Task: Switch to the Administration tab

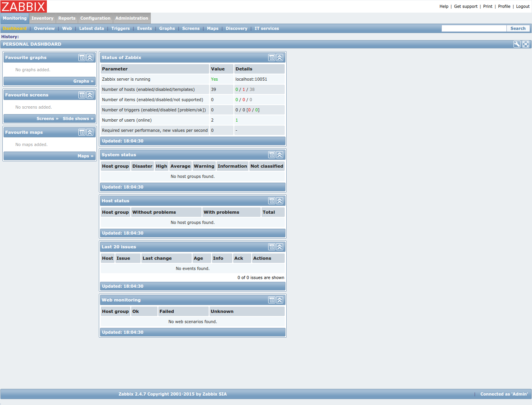Action: tap(132, 18)
